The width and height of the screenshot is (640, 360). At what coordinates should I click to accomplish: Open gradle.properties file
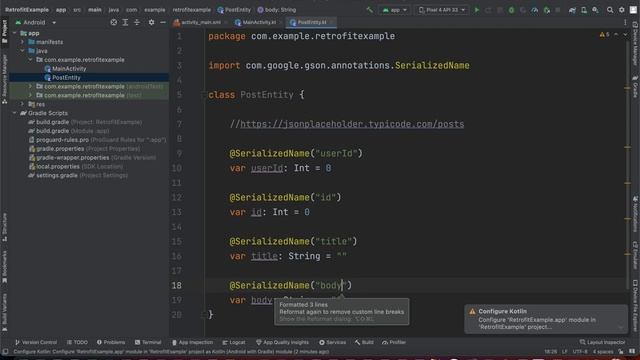tap(84, 149)
